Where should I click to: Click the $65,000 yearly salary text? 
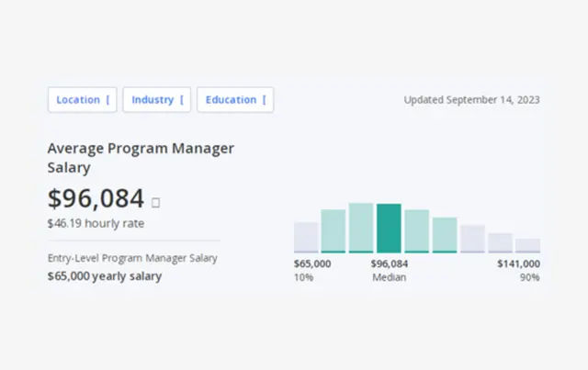point(105,275)
